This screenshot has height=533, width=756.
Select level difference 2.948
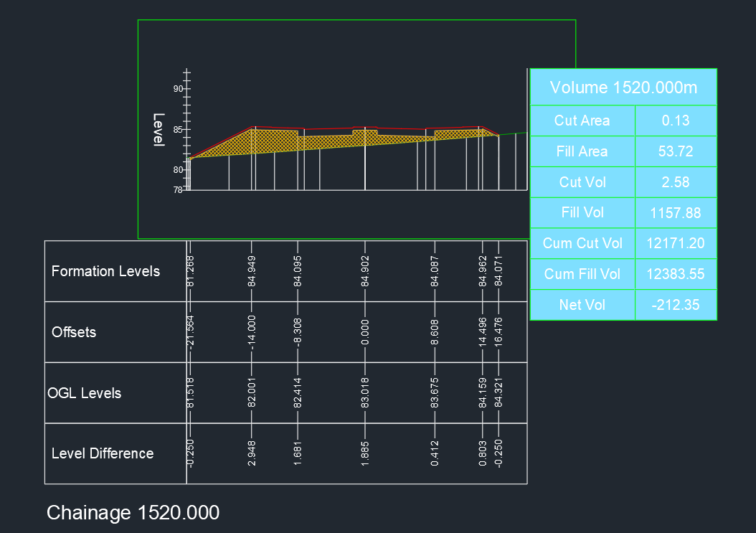[x=252, y=453]
